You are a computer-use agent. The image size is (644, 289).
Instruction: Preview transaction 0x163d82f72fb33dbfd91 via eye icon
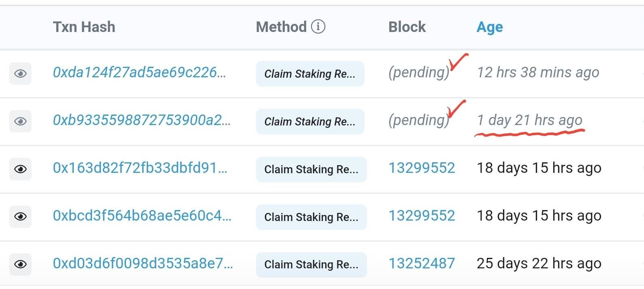click(20, 169)
